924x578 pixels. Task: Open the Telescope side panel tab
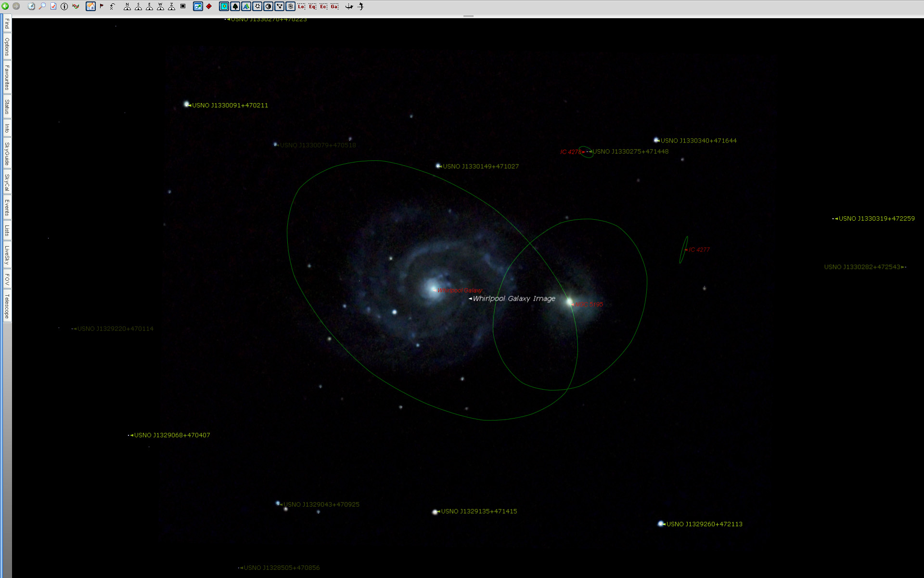point(7,306)
